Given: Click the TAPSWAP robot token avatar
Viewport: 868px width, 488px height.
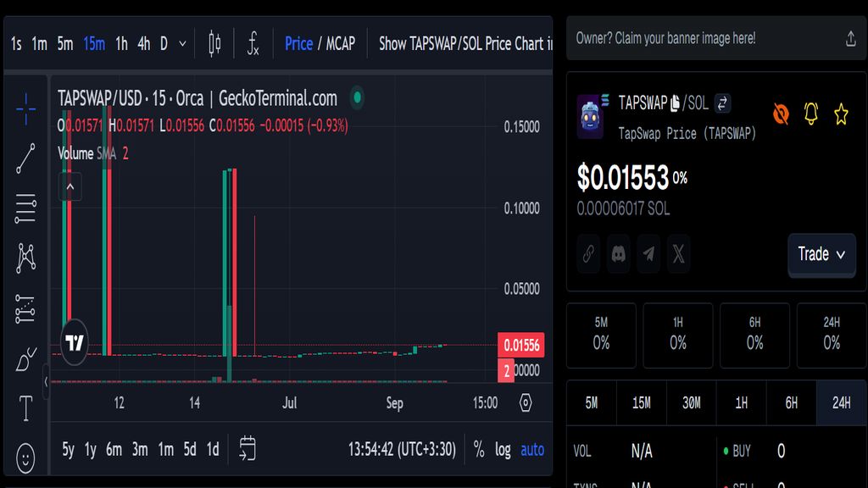Looking at the screenshot, I should [x=590, y=116].
